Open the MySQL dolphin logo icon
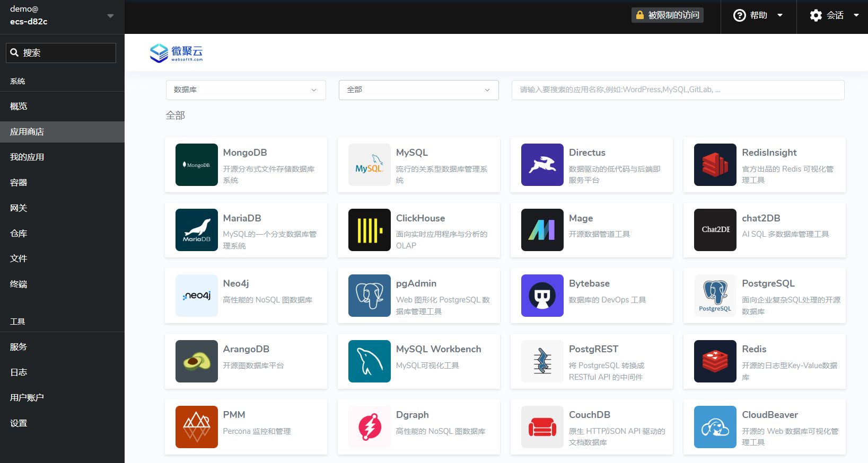868x463 pixels. pyautogui.click(x=369, y=165)
